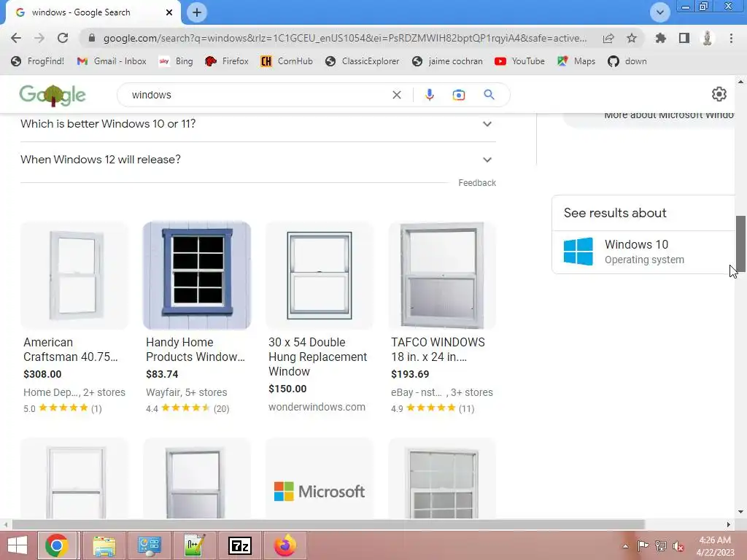This screenshot has width=747, height=560.
Task: Click the vertical scrollbar thumb
Action: coord(740,244)
